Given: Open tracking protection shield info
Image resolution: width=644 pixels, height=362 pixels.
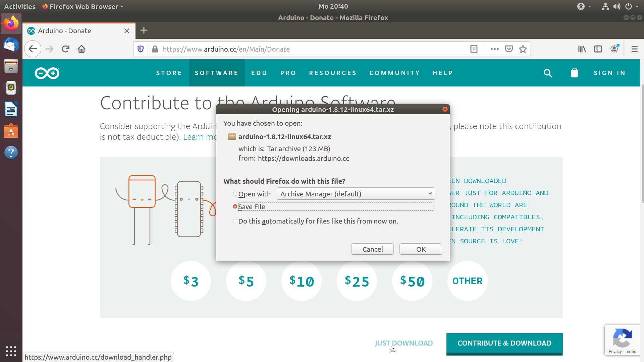Looking at the screenshot, I should 141,49.
